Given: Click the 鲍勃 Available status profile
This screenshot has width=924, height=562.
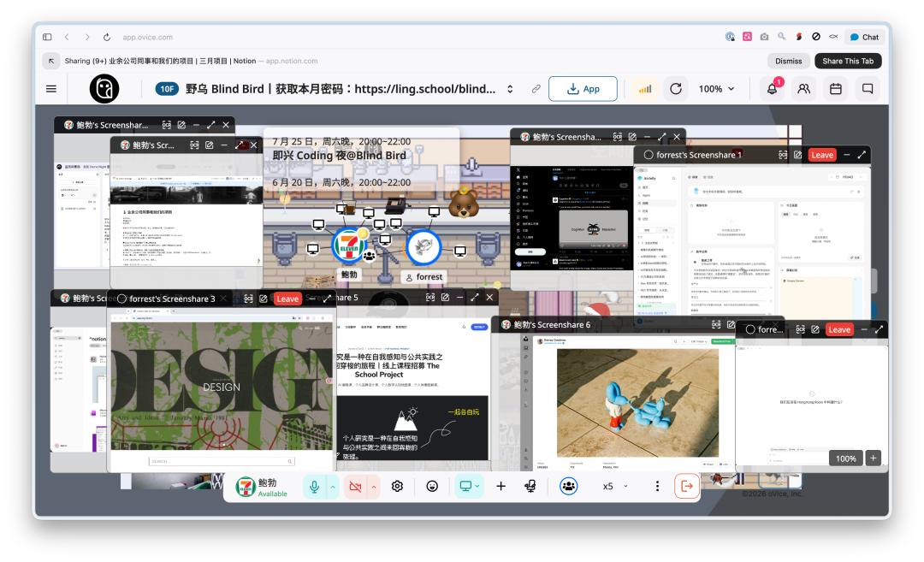Looking at the screenshot, I should 262,487.
